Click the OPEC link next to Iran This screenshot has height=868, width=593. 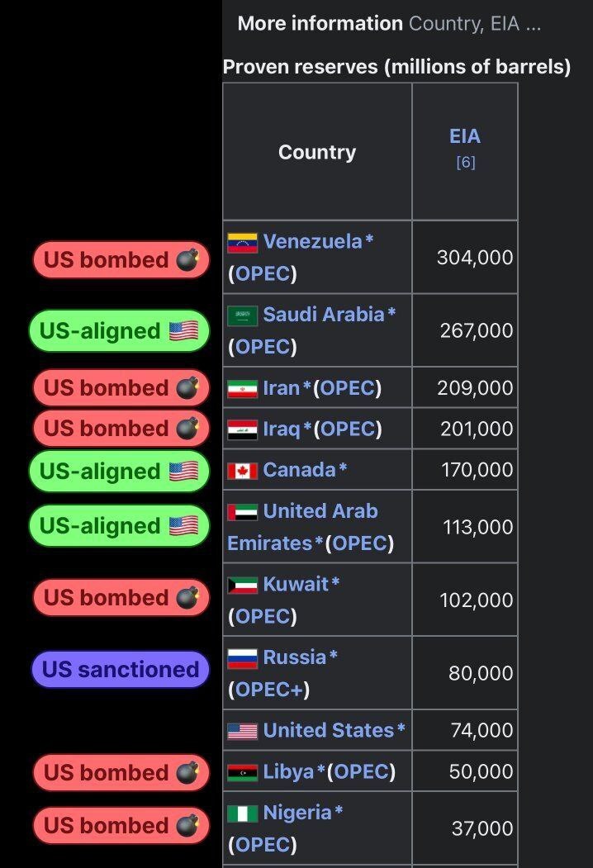[348, 387]
